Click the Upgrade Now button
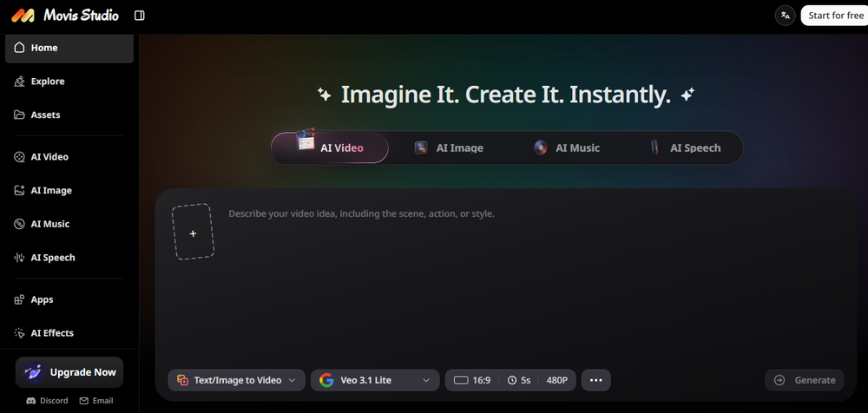 coord(69,372)
